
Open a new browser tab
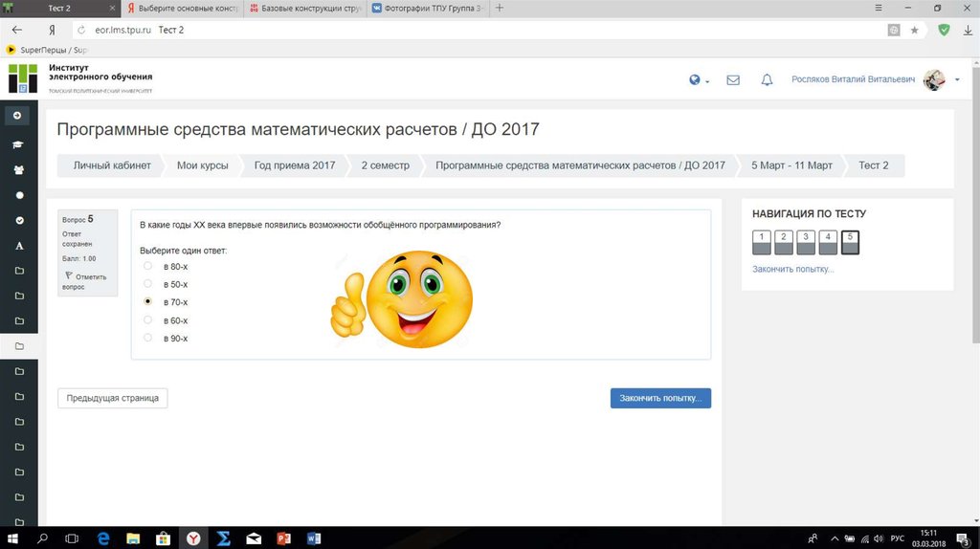coord(500,8)
